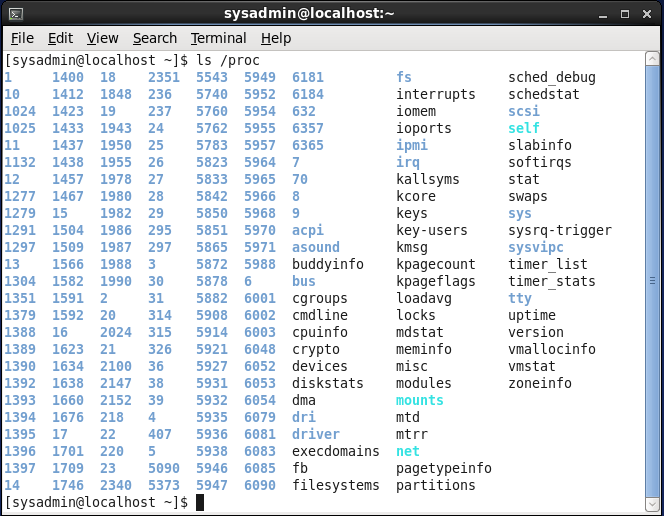Viewport: 664px width, 516px height.
Task: Click the 'filesystems' entry
Action: click(x=335, y=485)
